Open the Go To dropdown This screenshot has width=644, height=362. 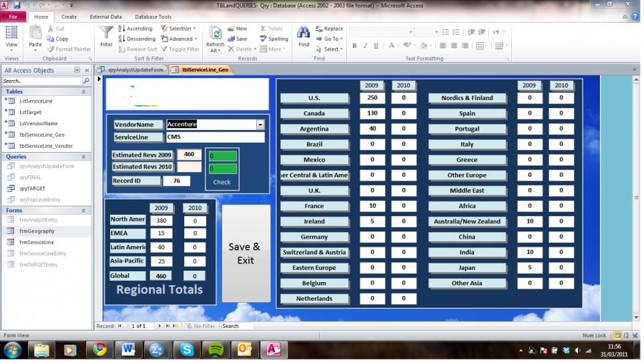(x=330, y=39)
